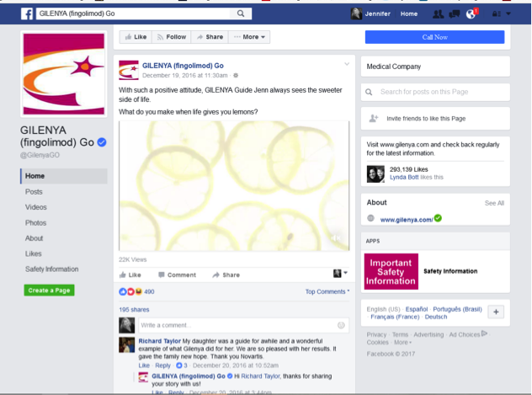Open the account settings dropdown arrow
This screenshot has width=532, height=395.
point(508,14)
